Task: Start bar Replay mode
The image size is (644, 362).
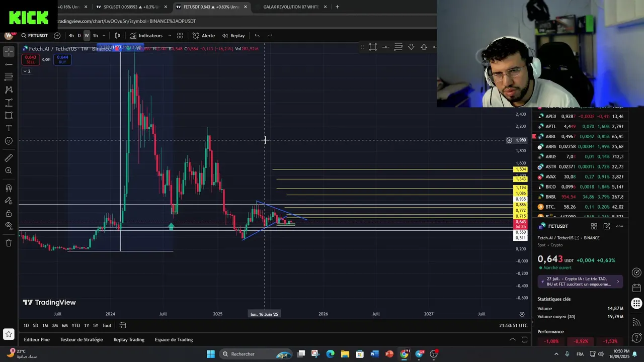Action: click(x=233, y=36)
